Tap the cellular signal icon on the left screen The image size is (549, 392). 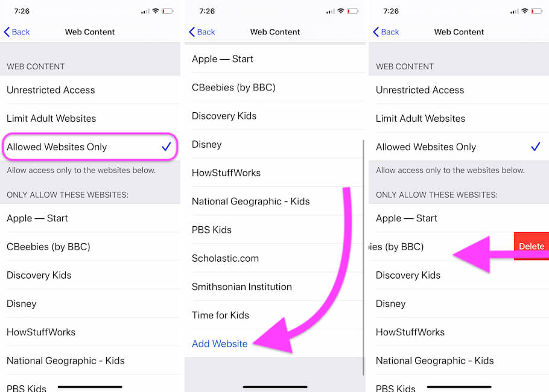point(145,11)
